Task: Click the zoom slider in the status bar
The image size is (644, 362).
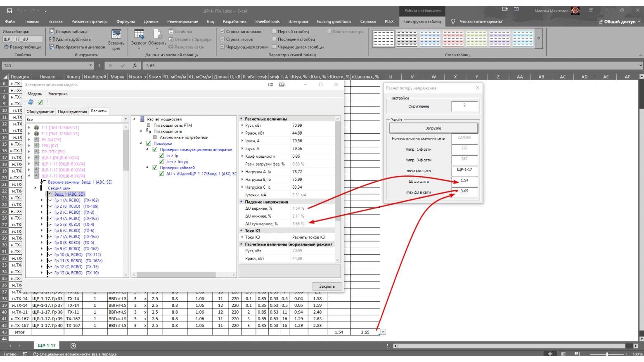Action: coord(607,354)
